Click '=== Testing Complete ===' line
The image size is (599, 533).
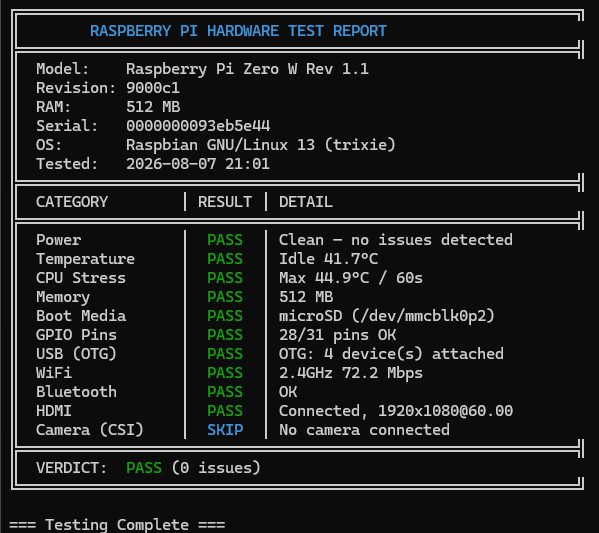click(117, 525)
